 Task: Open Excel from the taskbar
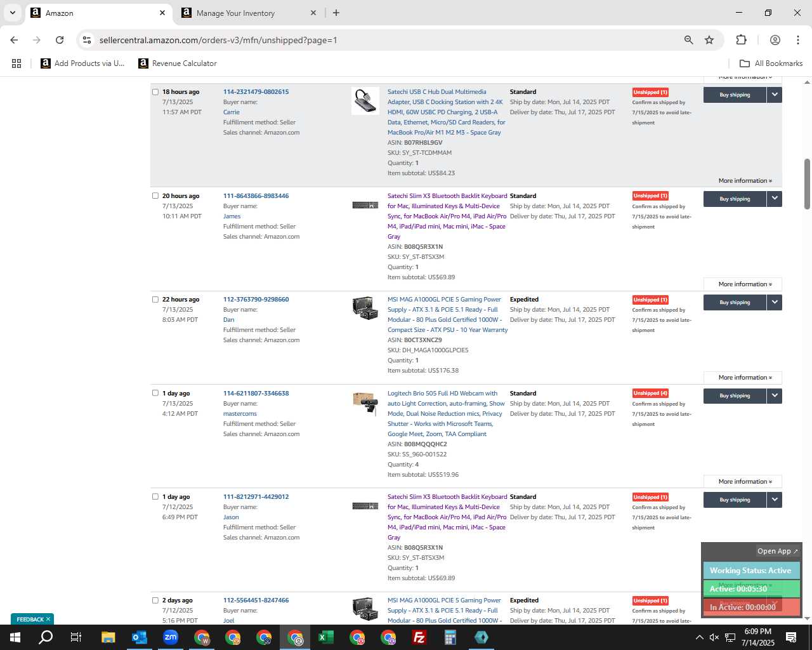(325, 637)
